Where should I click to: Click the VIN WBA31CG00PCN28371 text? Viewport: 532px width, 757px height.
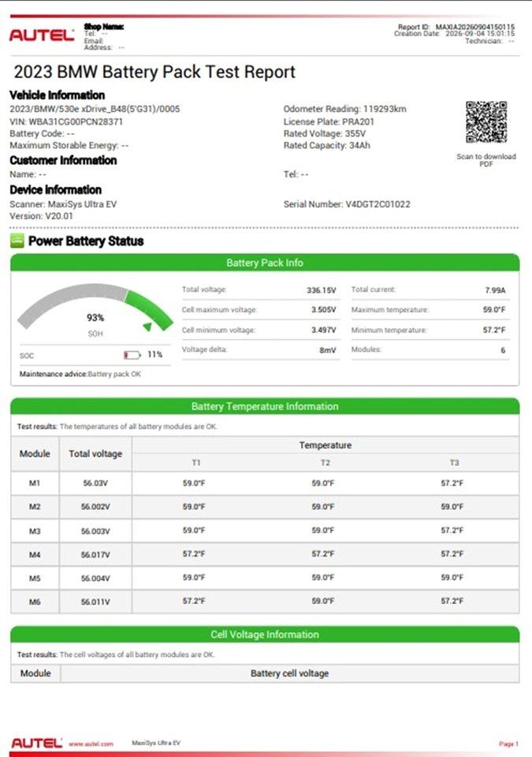click(x=66, y=121)
